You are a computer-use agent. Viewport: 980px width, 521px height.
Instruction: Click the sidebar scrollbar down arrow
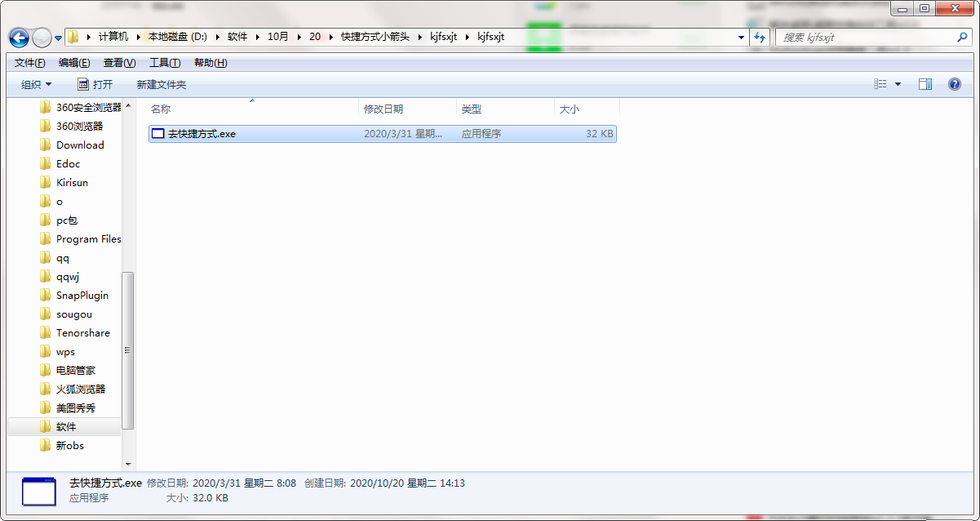pyautogui.click(x=127, y=465)
